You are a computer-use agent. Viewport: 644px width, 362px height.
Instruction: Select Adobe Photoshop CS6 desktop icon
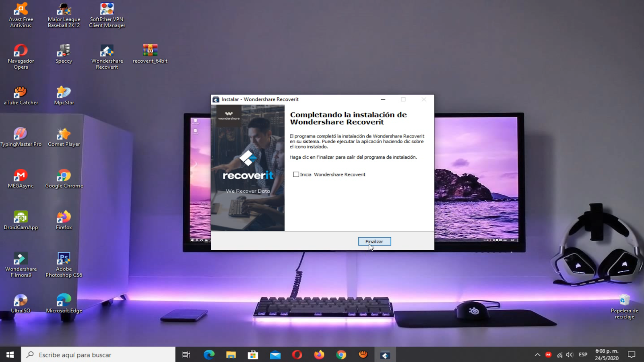click(64, 265)
